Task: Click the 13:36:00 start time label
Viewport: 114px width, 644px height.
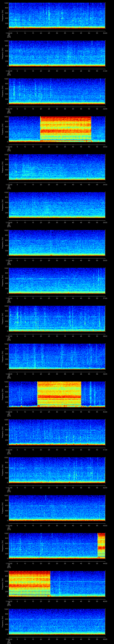Action: [x=9, y=298]
